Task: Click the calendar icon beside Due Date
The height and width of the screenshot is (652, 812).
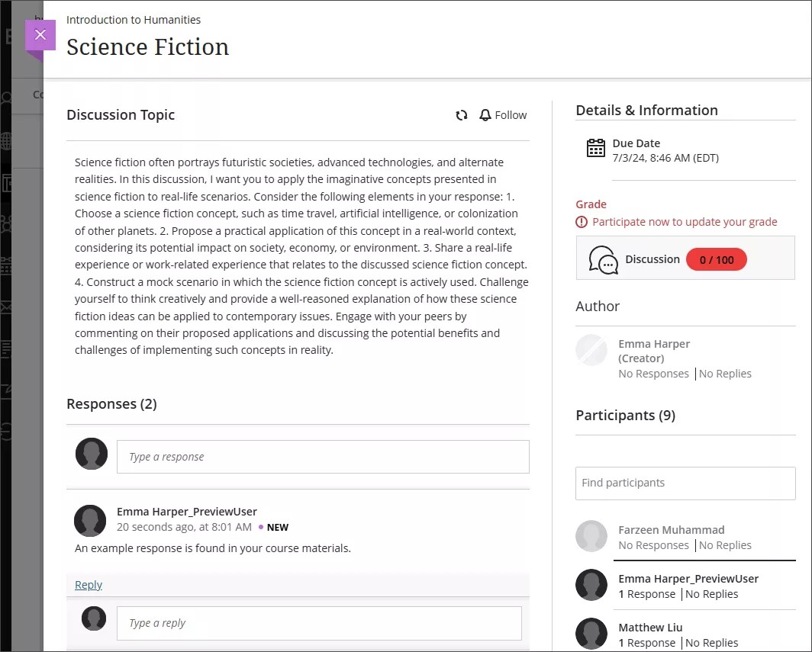Action: pyautogui.click(x=595, y=149)
